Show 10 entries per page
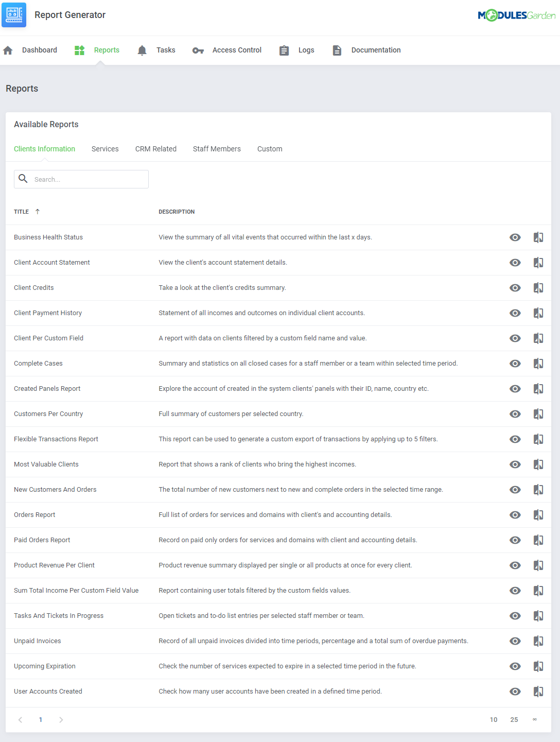 (494, 720)
